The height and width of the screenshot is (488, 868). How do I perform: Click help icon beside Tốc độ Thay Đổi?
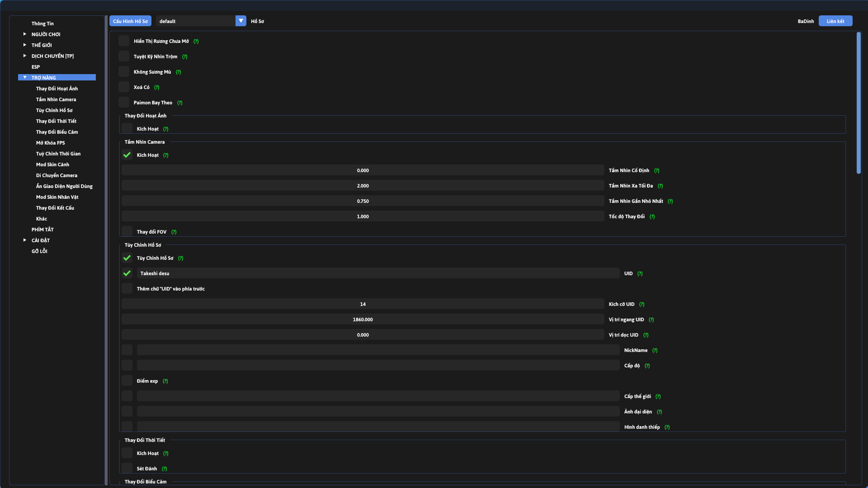(x=652, y=217)
